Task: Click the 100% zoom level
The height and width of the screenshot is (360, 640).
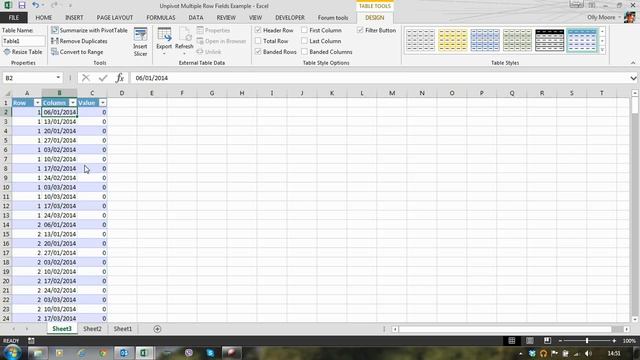Action: point(629,340)
